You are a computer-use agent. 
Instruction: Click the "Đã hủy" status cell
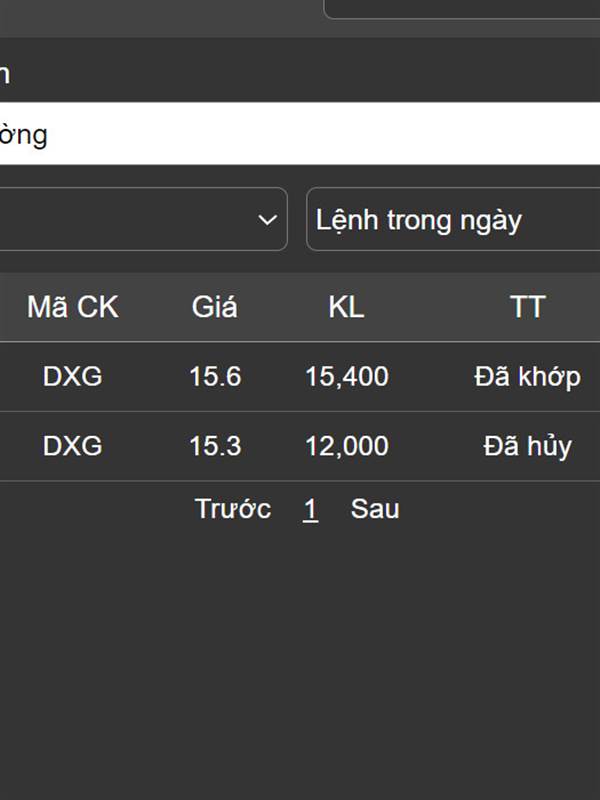(527, 446)
